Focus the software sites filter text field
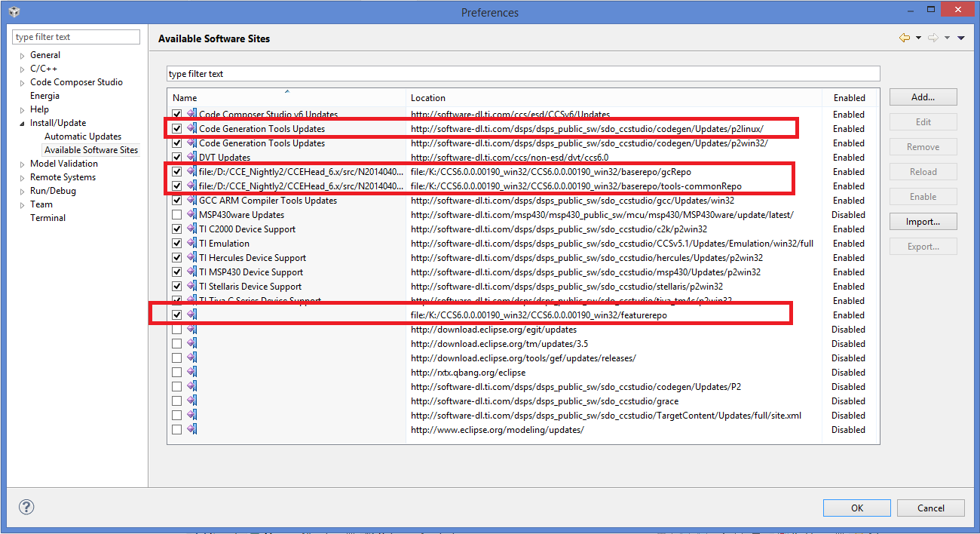Image resolution: width=980 pixels, height=534 pixels. (523, 74)
